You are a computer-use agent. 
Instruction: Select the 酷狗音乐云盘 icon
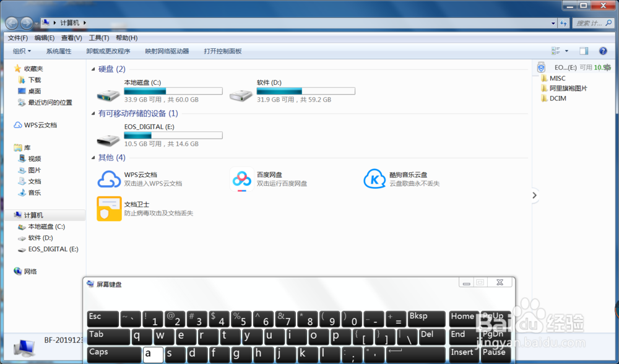tap(374, 179)
